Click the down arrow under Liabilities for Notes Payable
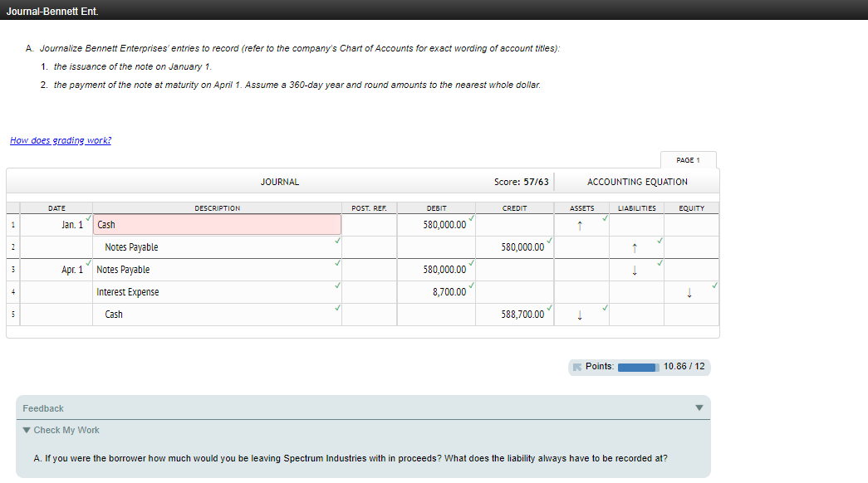 click(634, 269)
